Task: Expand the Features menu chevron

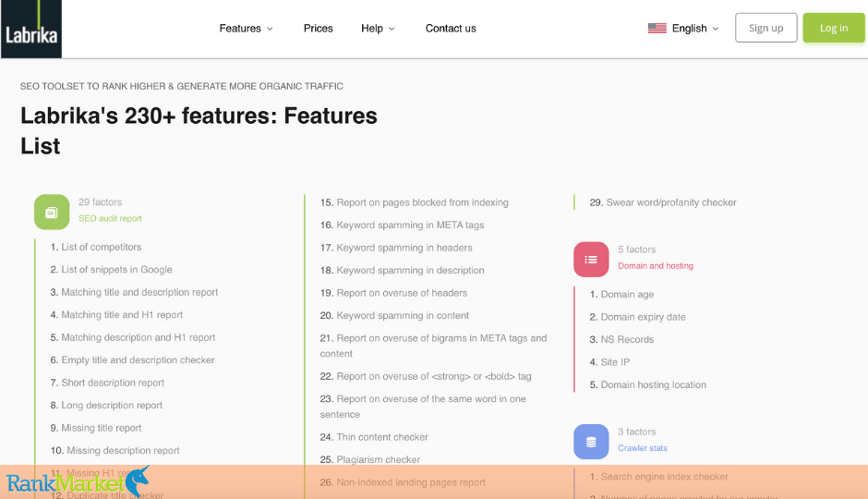Action: tap(270, 29)
